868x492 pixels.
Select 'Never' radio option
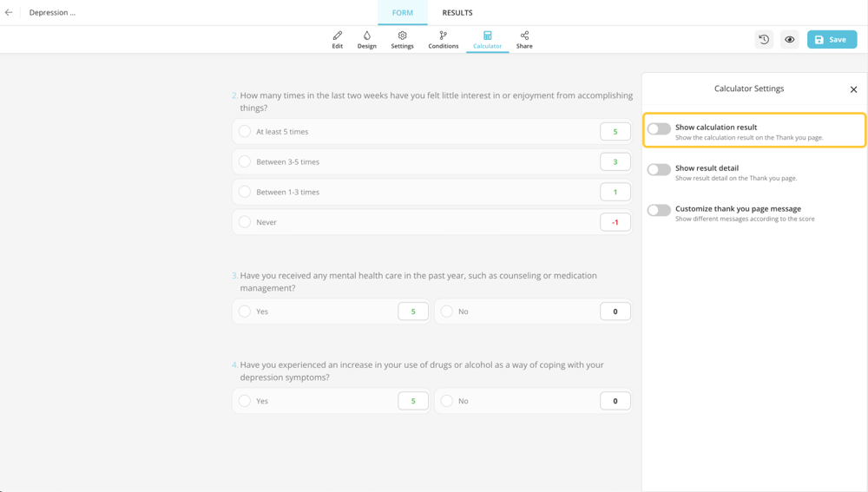(x=245, y=222)
